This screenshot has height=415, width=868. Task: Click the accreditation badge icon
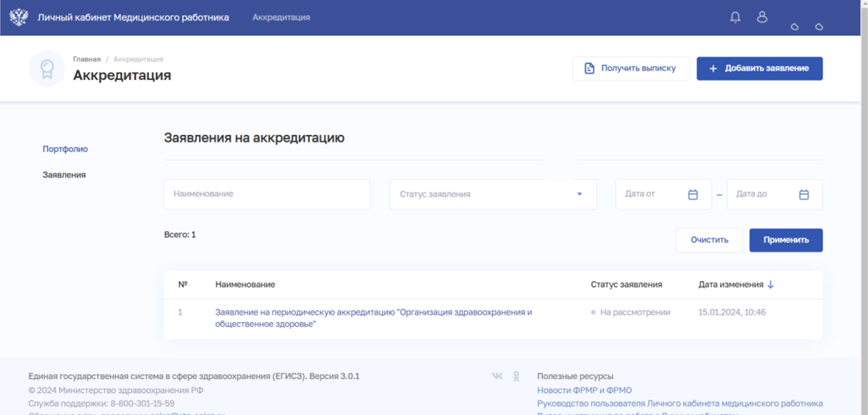point(47,69)
